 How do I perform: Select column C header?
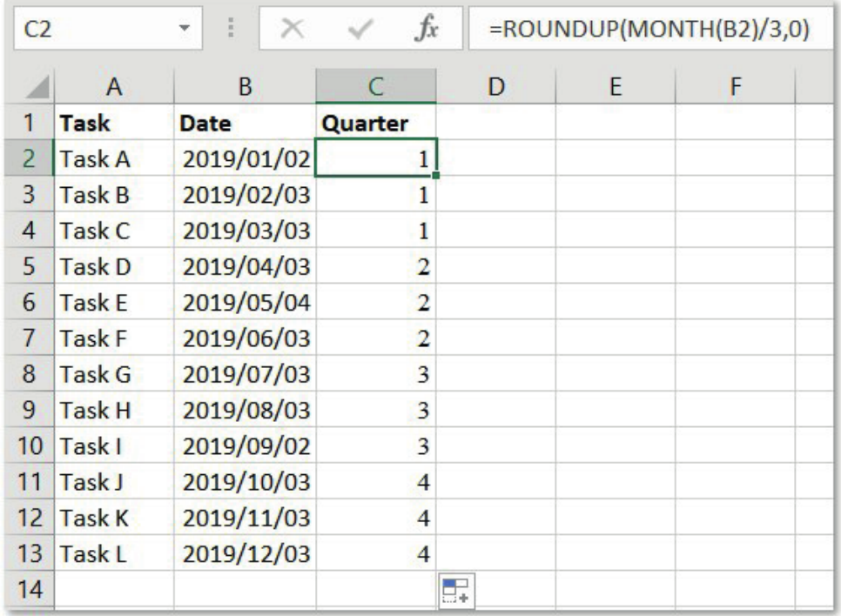(376, 86)
